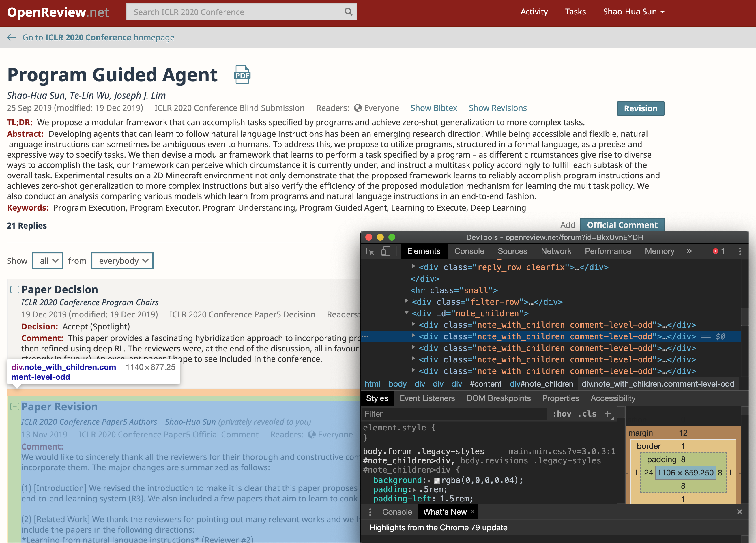Open the Show all dropdown
Viewport: 756px width, 543px height.
[x=48, y=261]
